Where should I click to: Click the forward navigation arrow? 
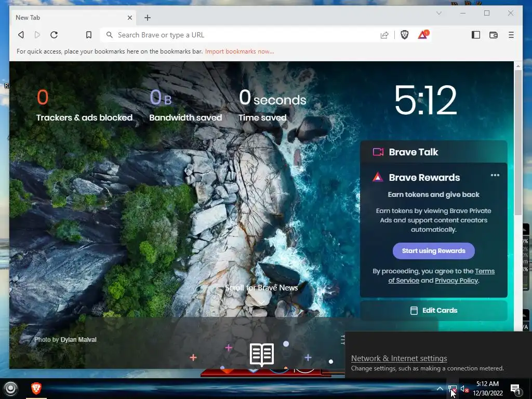click(x=37, y=35)
